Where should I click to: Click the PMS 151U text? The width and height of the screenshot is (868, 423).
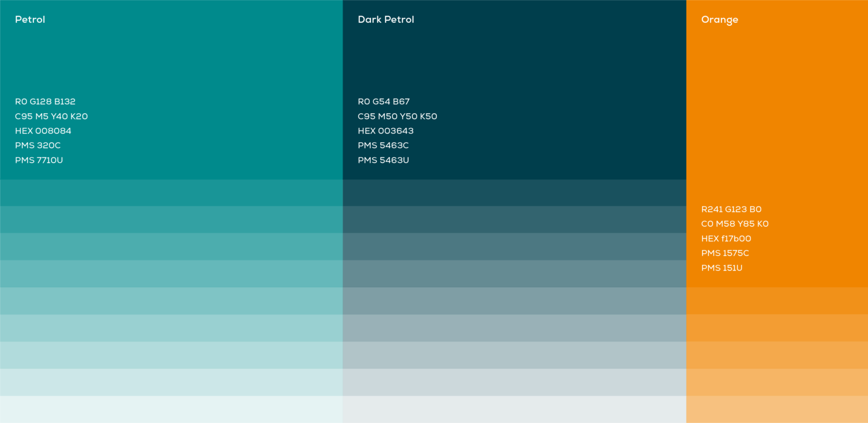click(x=722, y=268)
